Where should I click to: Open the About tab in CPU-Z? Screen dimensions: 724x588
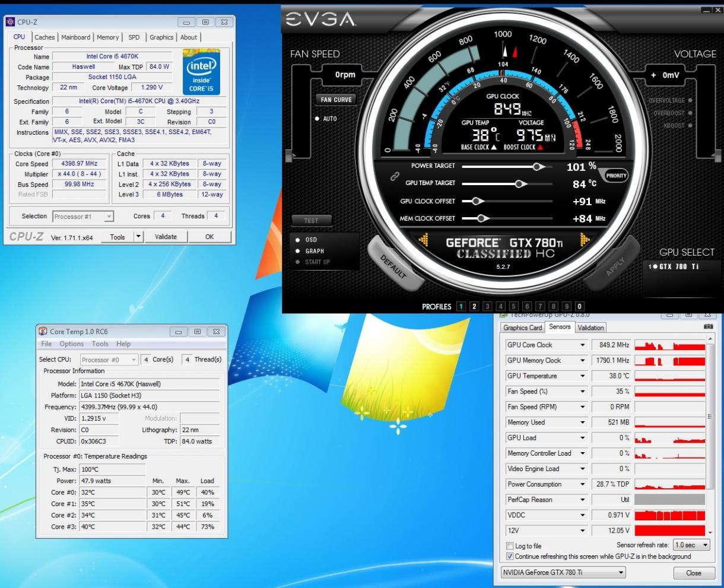tap(189, 37)
